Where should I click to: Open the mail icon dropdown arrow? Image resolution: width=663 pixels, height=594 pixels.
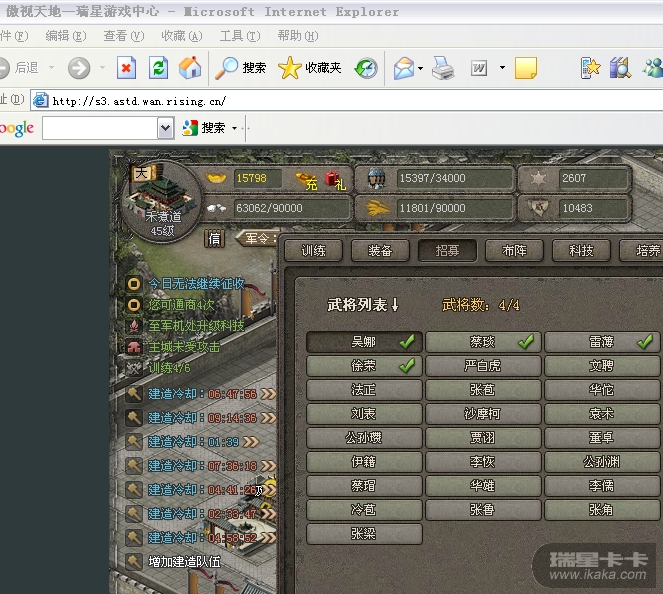pyautogui.click(x=421, y=69)
